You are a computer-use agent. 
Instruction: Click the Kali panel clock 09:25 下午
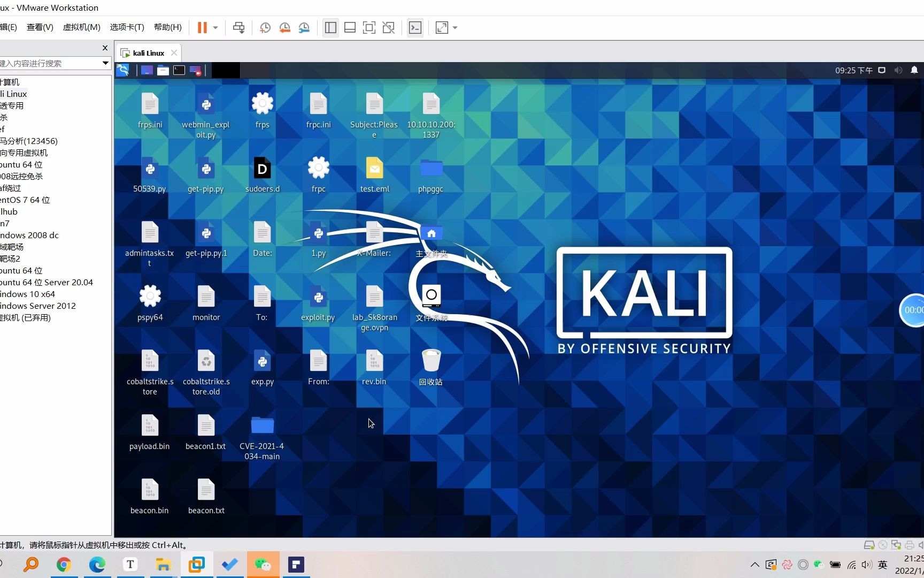point(854,70)
